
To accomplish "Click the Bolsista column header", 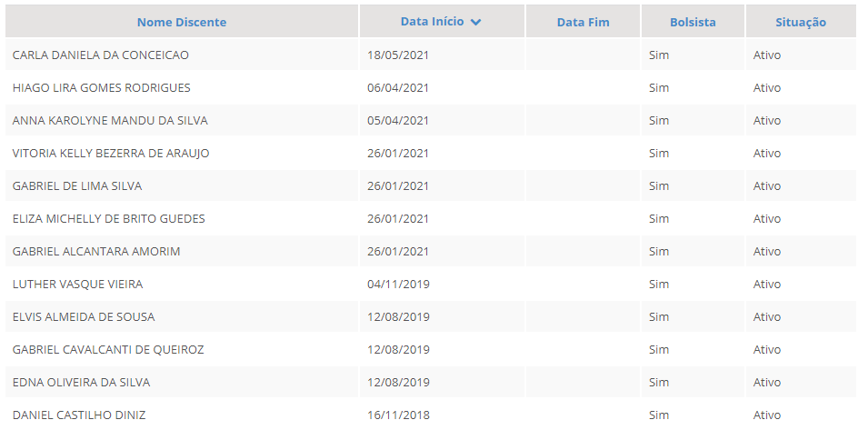I will point(693,22).
